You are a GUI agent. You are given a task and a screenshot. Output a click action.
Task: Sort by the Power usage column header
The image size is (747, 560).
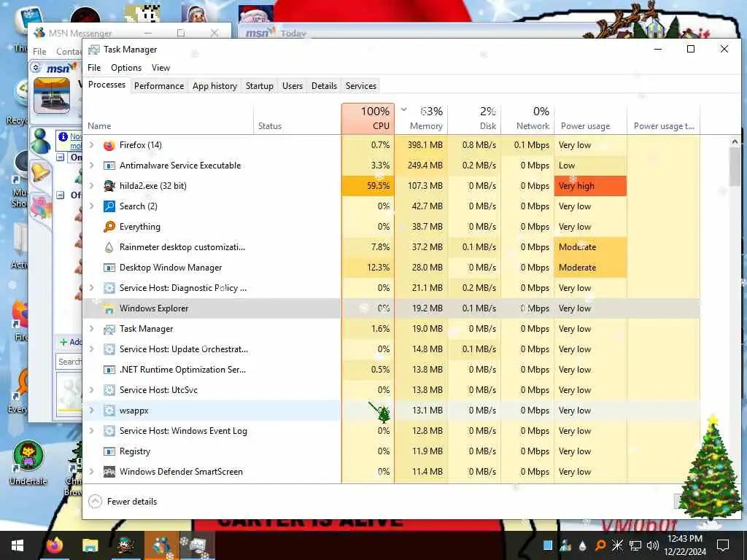pos(591,119)
